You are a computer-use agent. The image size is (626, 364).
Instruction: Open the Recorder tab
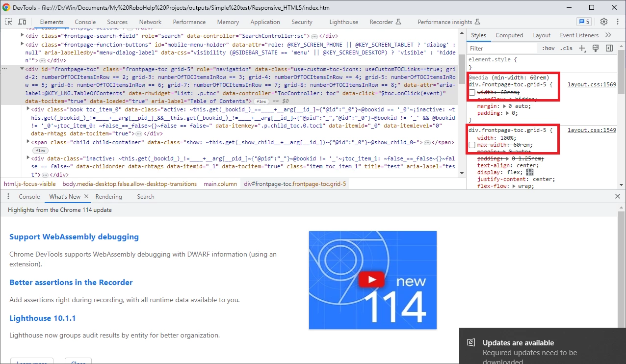coord(385,22)
